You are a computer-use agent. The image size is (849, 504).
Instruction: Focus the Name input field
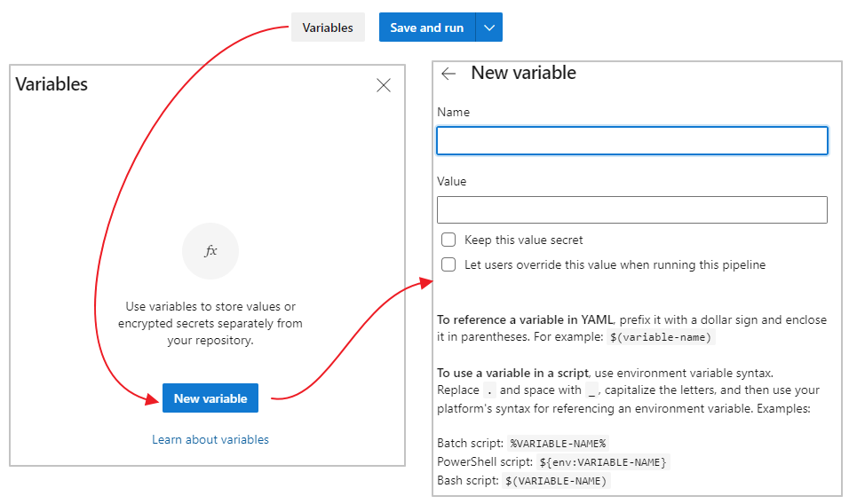(x=631, y=141)
